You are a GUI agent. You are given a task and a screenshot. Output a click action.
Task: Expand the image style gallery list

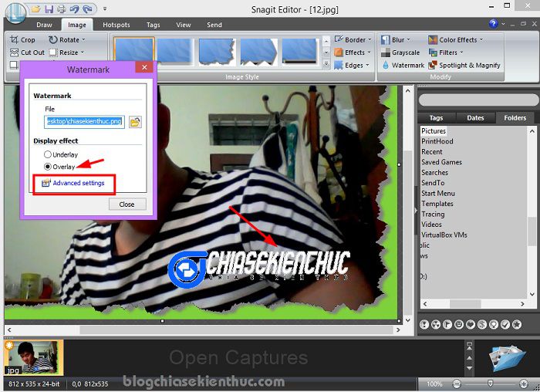326,64
